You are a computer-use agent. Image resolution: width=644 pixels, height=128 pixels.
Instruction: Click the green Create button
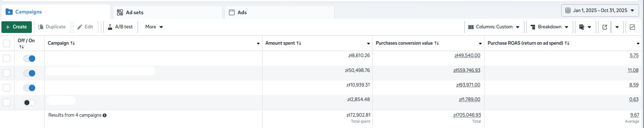(x=17, y=27)
